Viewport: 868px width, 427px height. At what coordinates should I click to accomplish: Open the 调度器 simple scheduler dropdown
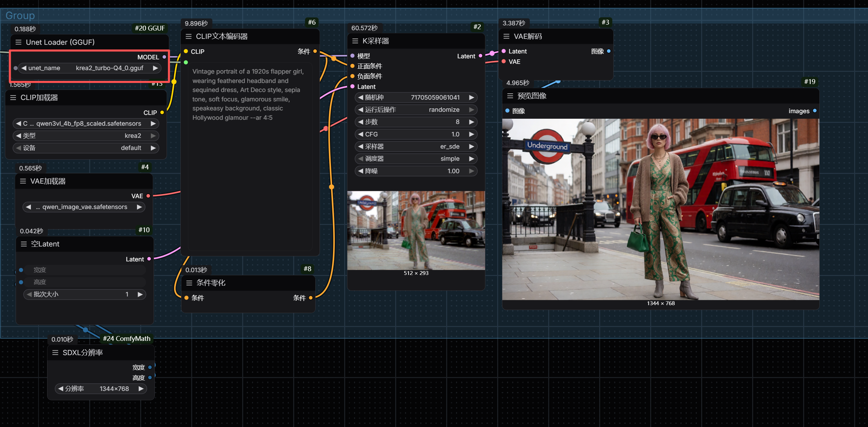click(416, 159)
